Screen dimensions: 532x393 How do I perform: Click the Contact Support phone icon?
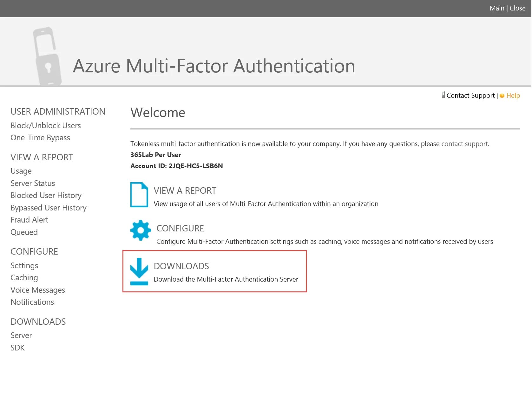pos(443,95)
